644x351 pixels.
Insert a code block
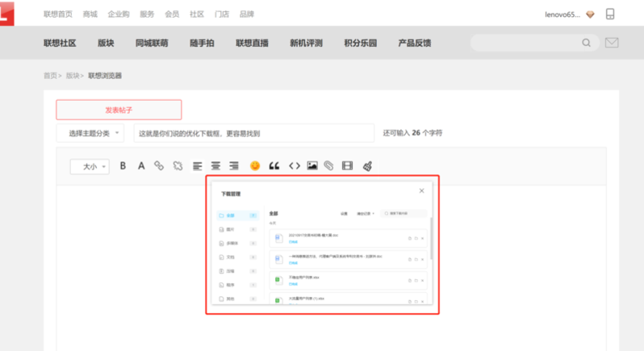pyautogui.click(x=294, y=166)
